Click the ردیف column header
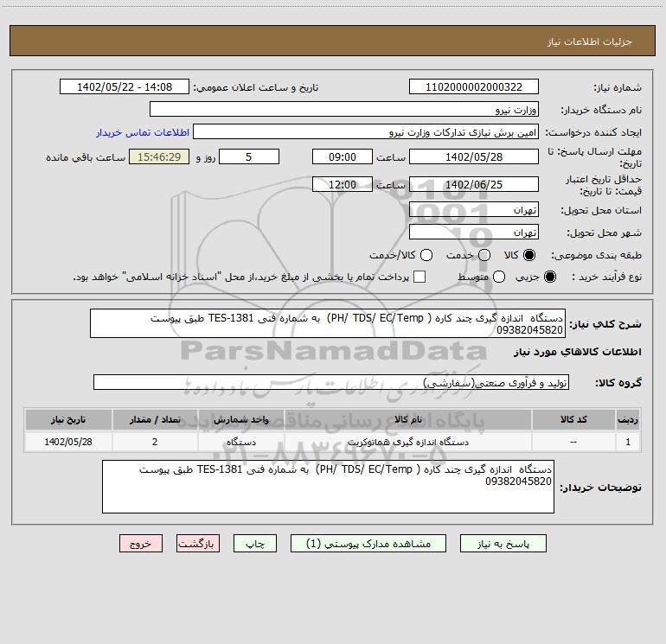 [x=628, y=419]
